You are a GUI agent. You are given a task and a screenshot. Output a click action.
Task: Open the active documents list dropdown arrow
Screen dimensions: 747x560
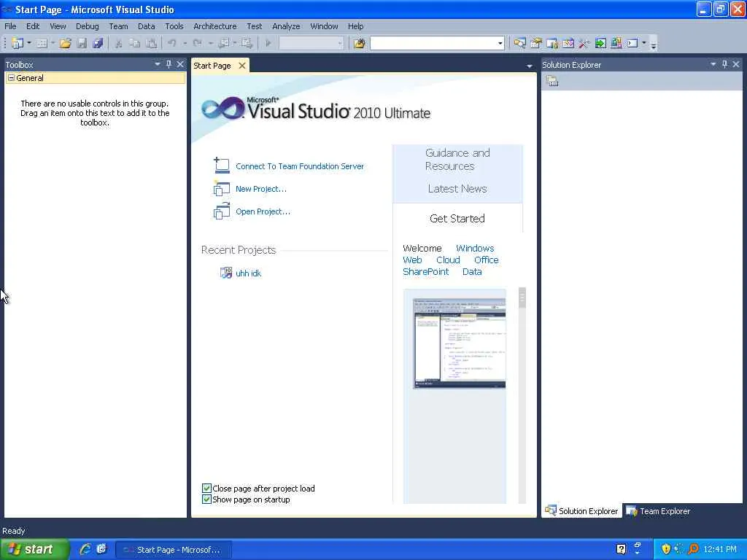pos(530,66)
